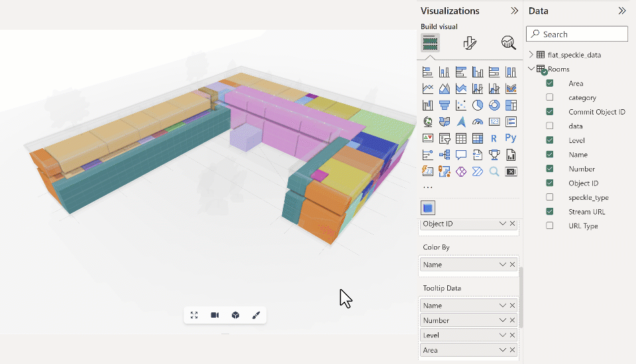Add a matrix visual
636x364 pixels.
tap(478, 138)
